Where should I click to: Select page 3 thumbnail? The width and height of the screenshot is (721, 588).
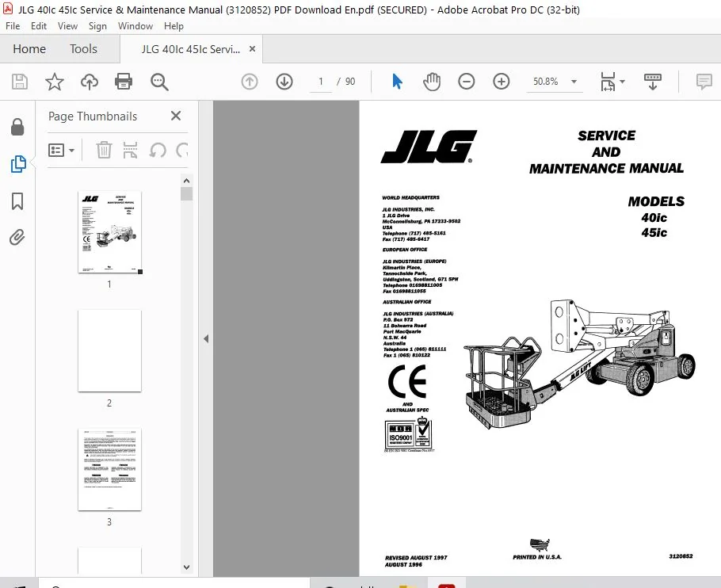[x=109, y=469]
